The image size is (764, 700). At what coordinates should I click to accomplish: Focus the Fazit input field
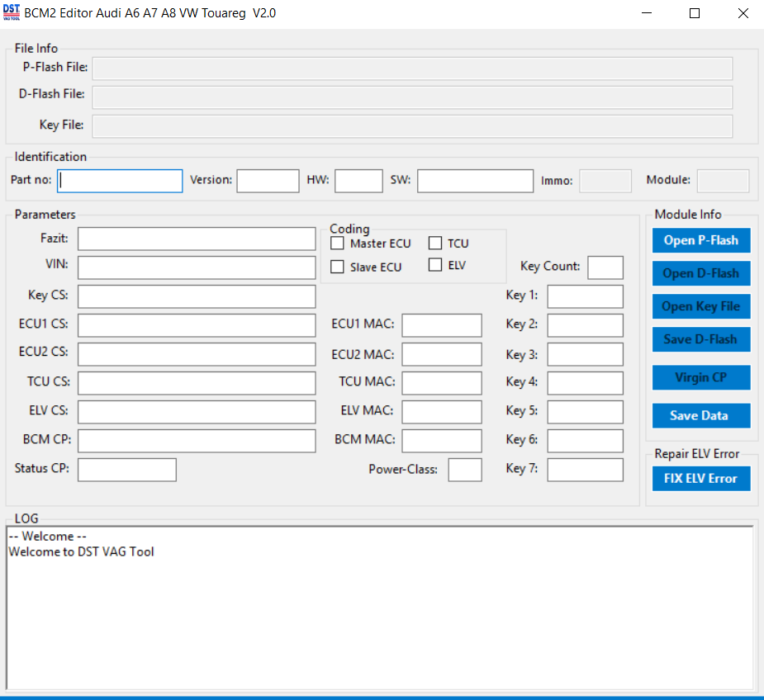pyautogui.click(x=197, y=239)
